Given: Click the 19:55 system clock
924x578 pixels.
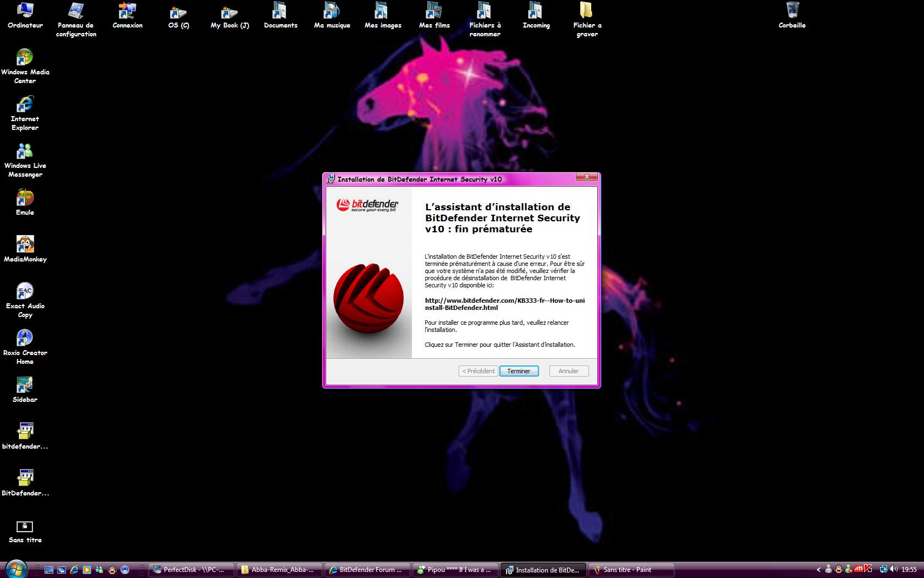Looking at the screenshot, I should (x=909, y=570).
